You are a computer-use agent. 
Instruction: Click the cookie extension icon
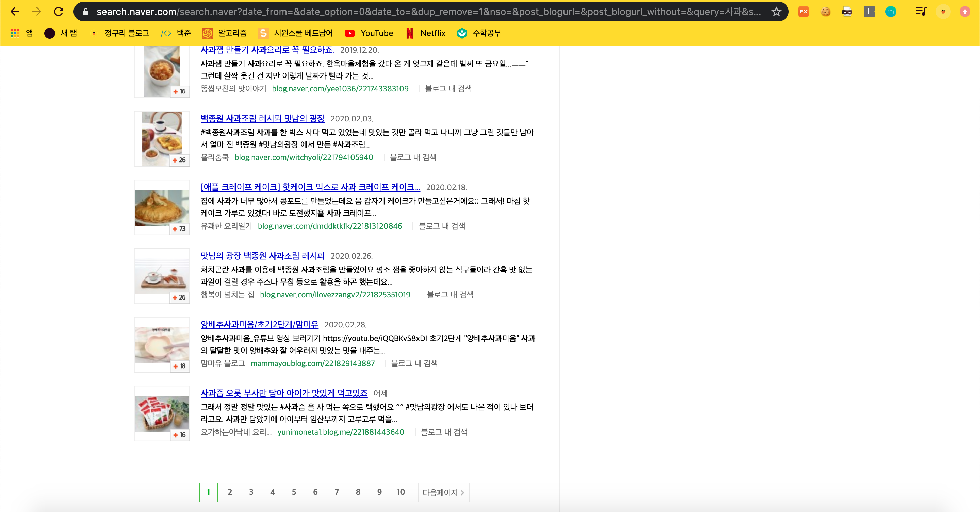click(825, 12)
